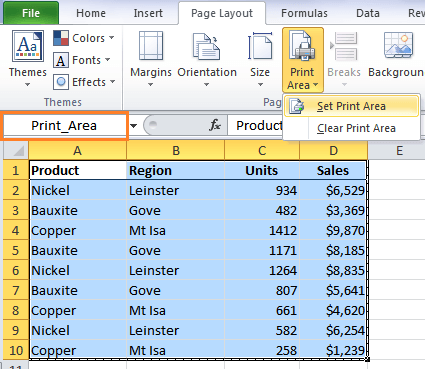Click cell with units 258
425x369 pixels.
pos(262,350)
